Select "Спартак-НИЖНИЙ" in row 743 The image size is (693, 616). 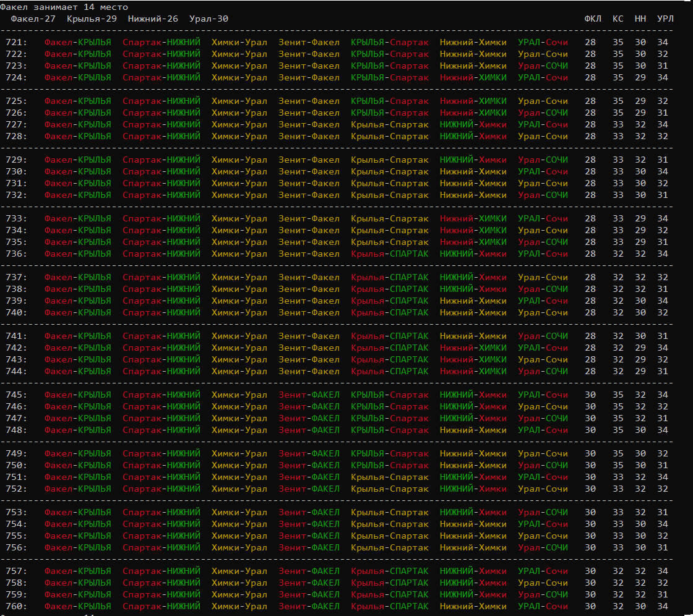point(161,360)
